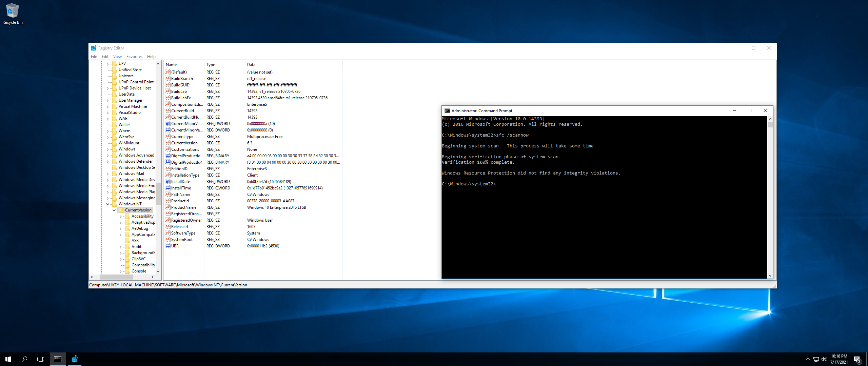Click the Show desktop sliver
Image resolution: width=868 pixels, height=366 pixels.
pyautogui.click(x=867, y=359)
